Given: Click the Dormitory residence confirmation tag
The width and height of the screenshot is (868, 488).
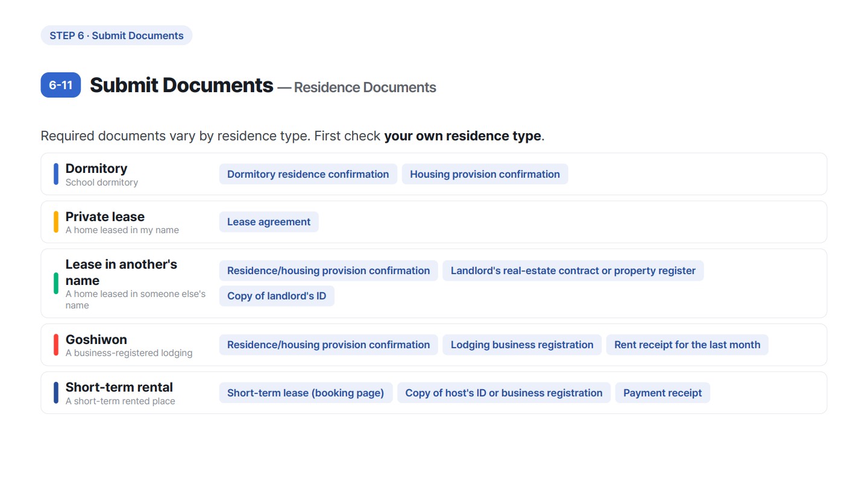Looking at the screenshot, I should click(308, 174).
